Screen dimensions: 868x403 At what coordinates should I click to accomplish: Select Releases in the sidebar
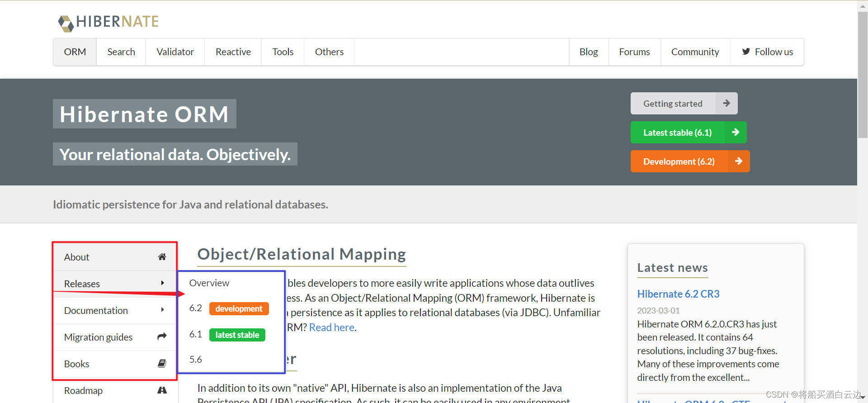click(x=115, y=284)
